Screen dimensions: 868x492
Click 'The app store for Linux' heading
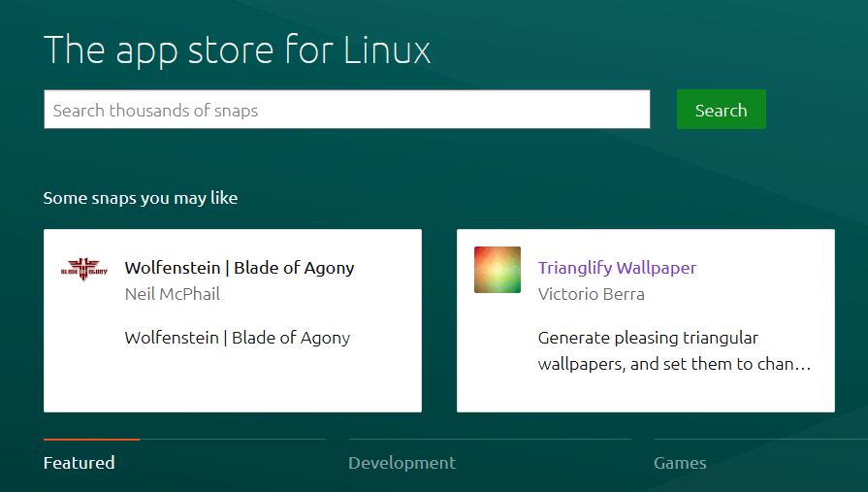238,49
